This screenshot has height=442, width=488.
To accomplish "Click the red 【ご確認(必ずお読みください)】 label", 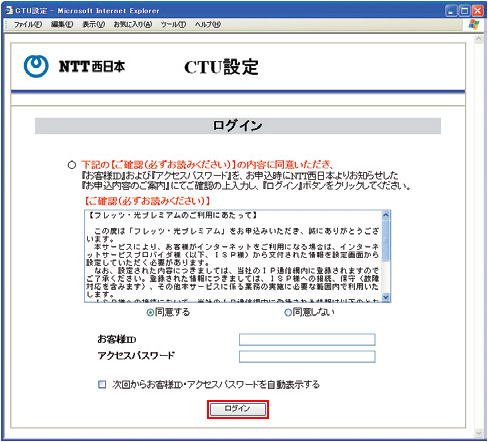I will coord(146,201).
